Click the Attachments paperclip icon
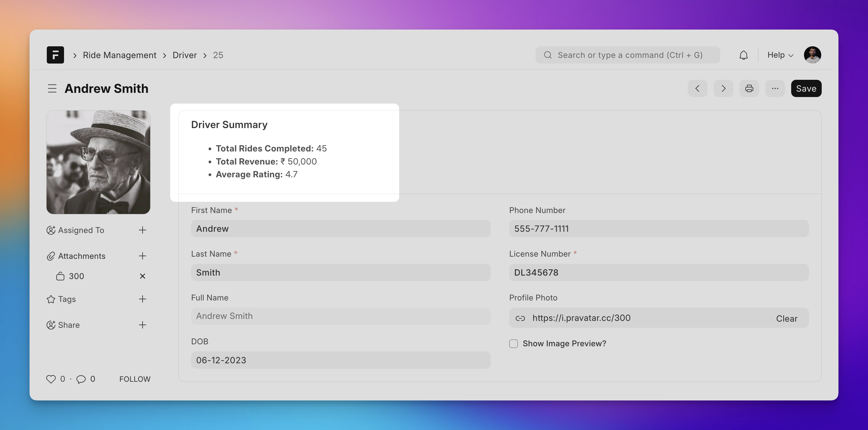The width and height of the screenshot is (868, 430). coord(51,256)
